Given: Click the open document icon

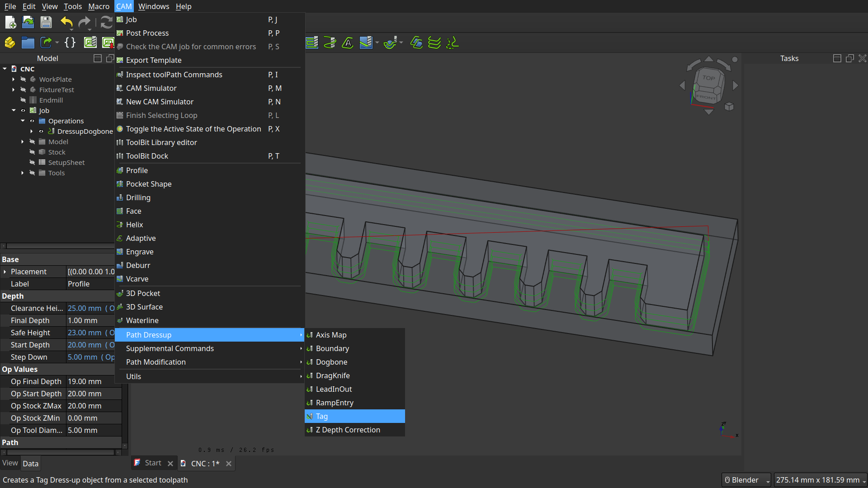Looking at the screenshot, I should point(28,22).
